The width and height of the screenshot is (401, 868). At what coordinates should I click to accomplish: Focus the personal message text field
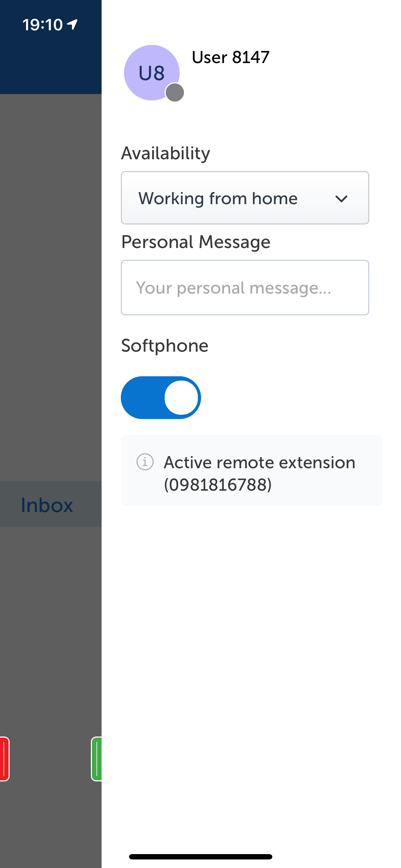pos(245,288)
